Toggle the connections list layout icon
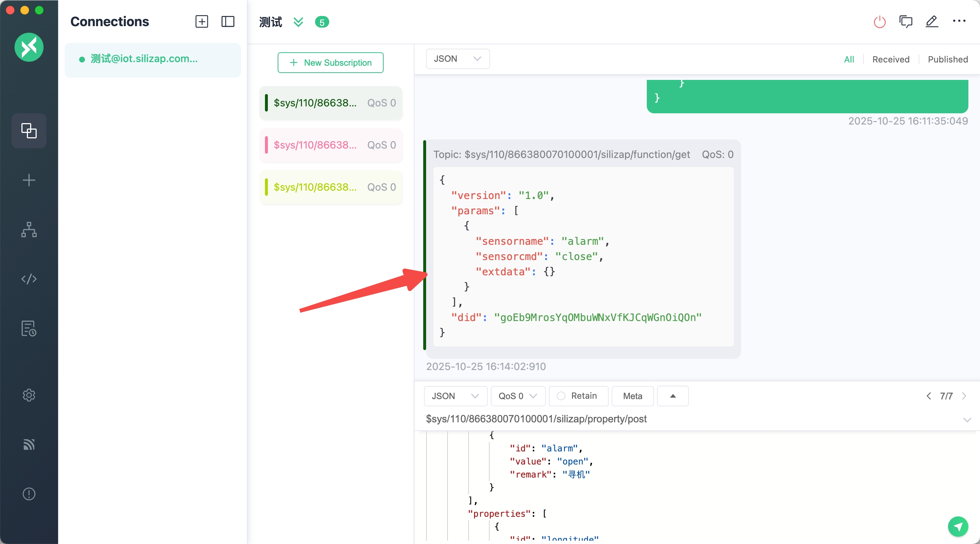The width and height of the screenshot is (980, 544). coord(228,22)
